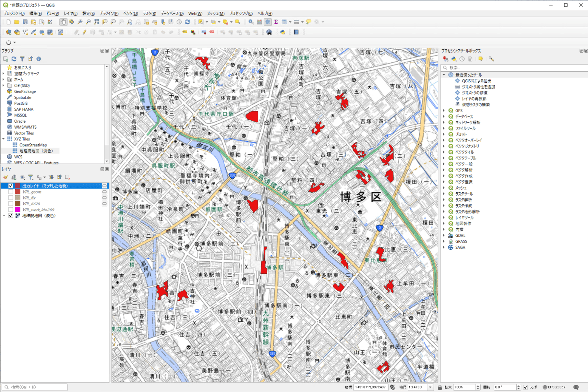Expand the ラスタ解析 toolbox group
The width and height of the screenshot is (588, 392).
444,200
